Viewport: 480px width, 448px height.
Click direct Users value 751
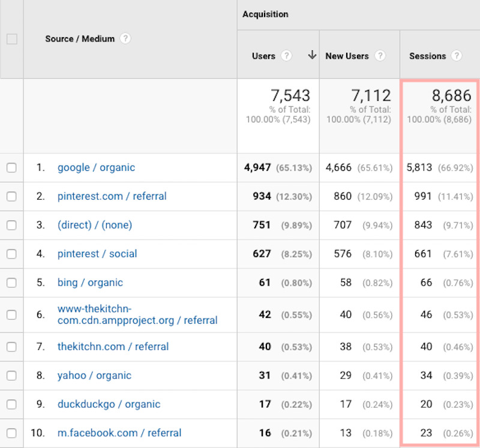pyautogui.click(x=262, y=225)
